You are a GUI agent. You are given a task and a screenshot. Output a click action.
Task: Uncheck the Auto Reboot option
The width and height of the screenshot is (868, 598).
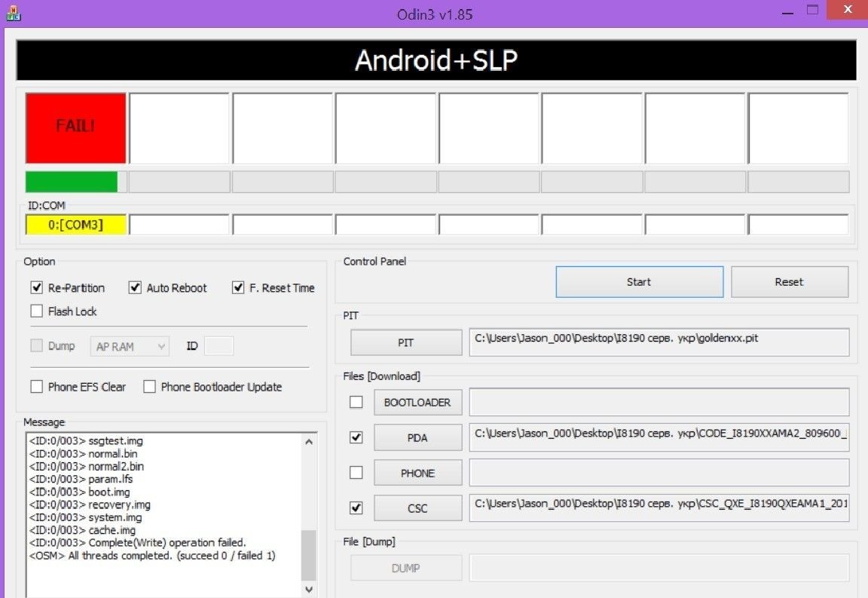[x=135, y=287]
